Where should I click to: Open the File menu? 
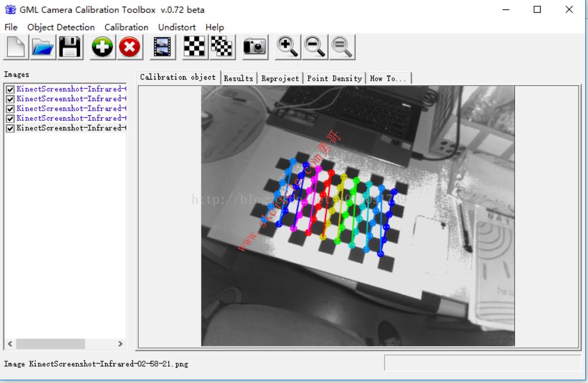tap(11, 27)
